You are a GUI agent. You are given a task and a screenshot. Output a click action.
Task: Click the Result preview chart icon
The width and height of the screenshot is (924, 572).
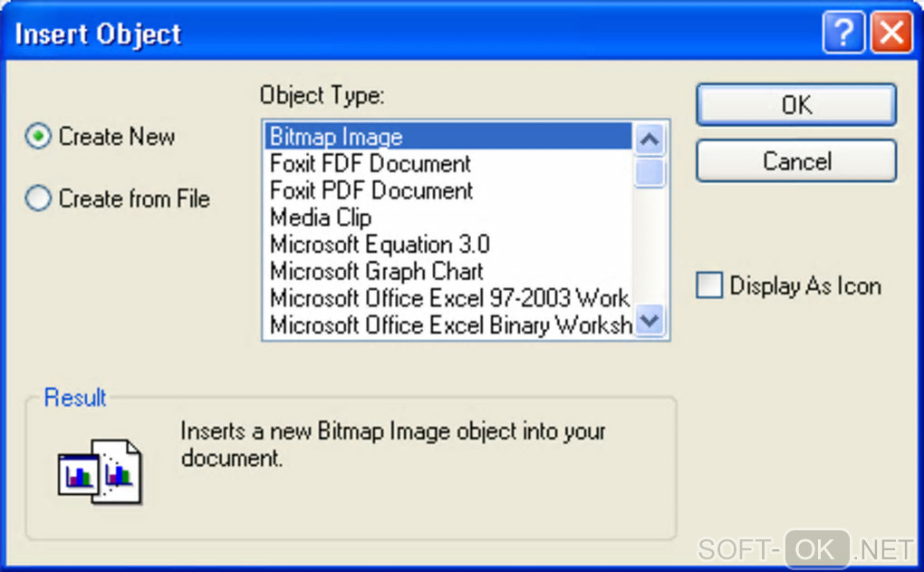(100, 471)
